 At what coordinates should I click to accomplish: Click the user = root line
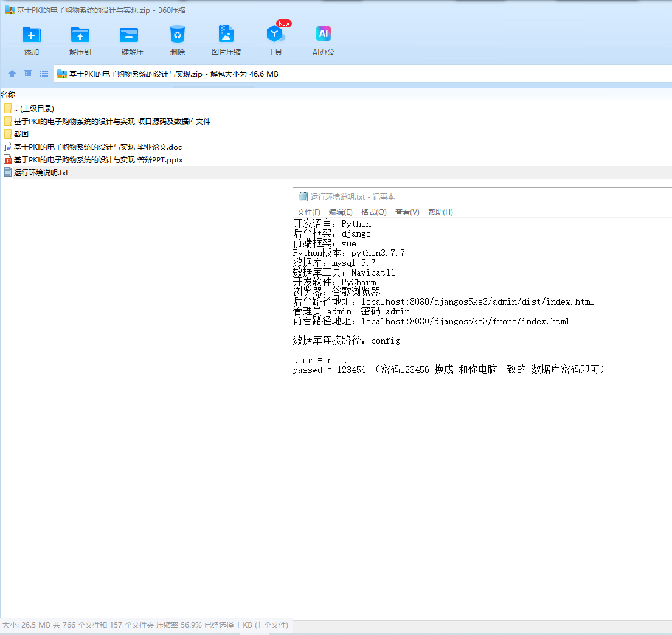click(x=320, y=360)
